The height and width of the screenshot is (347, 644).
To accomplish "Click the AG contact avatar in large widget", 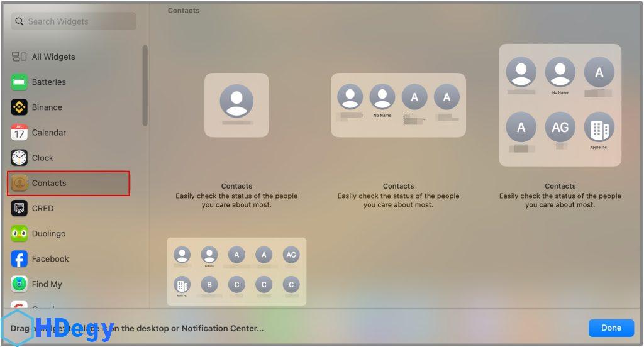I will pos(560,128).
